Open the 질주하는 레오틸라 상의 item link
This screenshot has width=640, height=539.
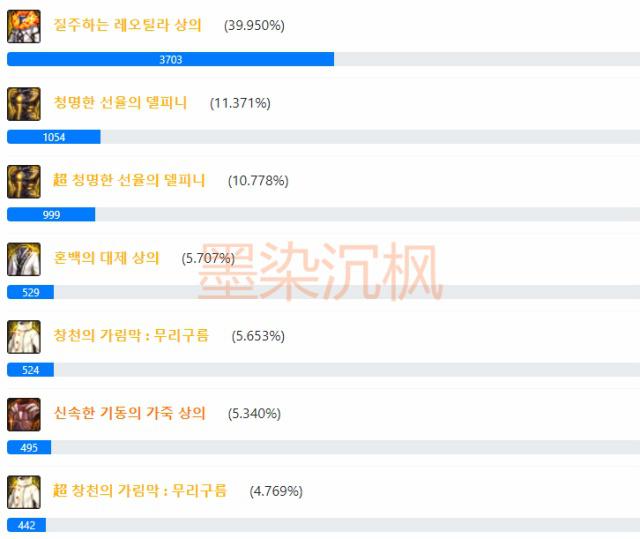tap(128, 25)
